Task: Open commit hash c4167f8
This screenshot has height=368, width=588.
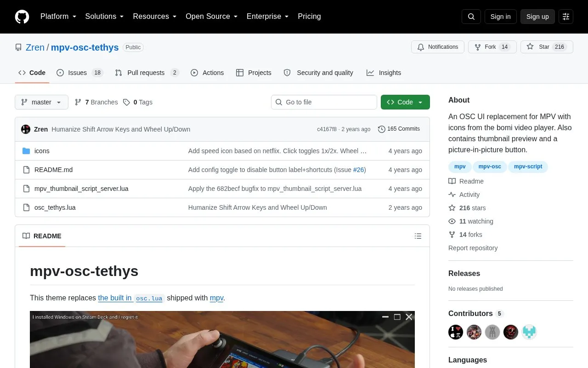Action: coord(327,129)
